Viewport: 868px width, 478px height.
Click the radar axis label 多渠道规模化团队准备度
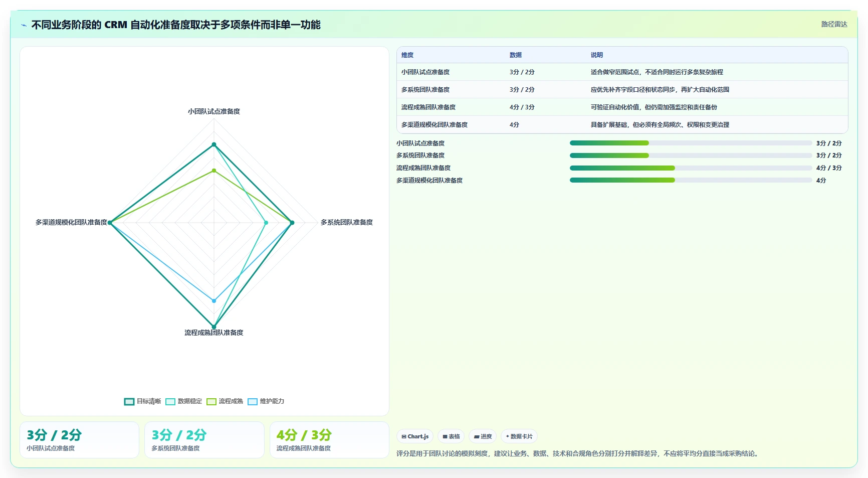point(71,222)
